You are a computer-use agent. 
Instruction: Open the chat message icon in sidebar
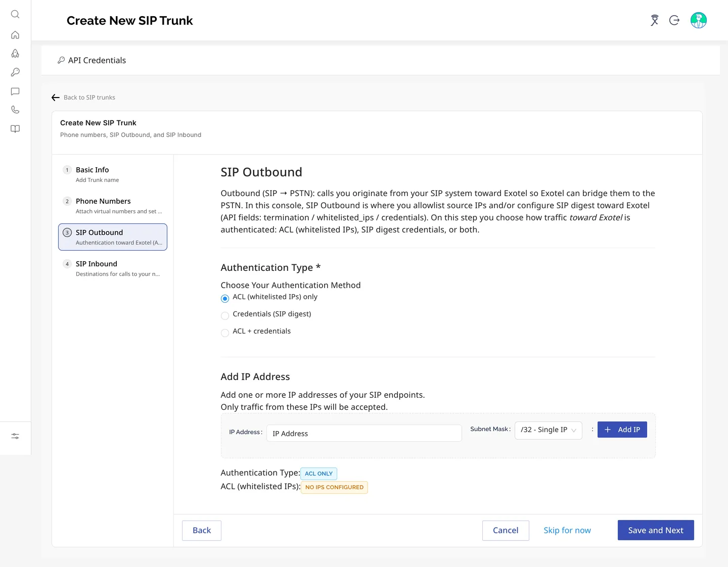coord(15,91)
